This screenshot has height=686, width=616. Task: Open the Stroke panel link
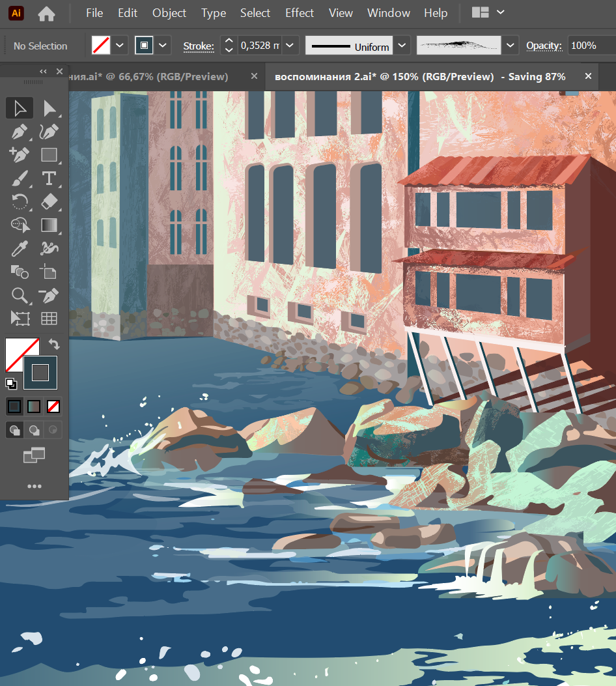(198, 46)
